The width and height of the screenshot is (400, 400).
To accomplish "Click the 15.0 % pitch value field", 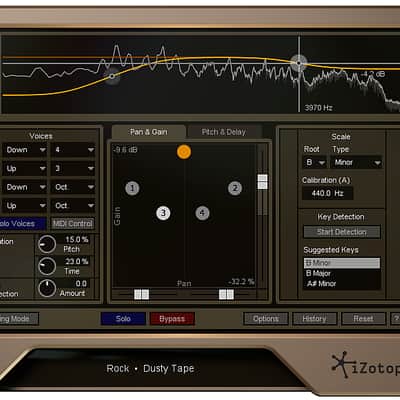I will pyautogui.click(x=76, y=240).
